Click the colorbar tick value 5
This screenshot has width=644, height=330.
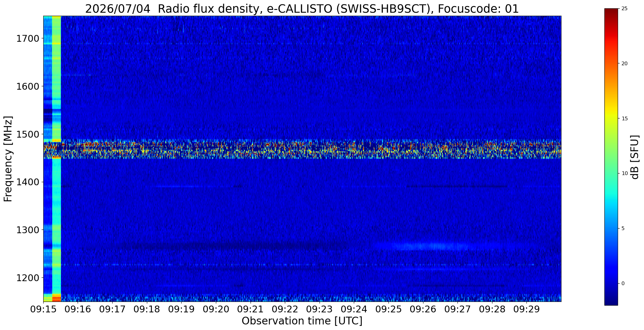click(623, 229)
